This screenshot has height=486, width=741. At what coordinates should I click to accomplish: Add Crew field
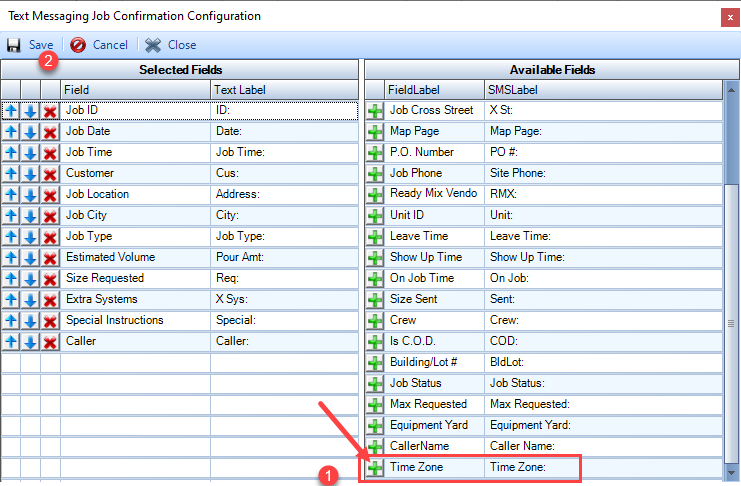[x=375, y=321]
